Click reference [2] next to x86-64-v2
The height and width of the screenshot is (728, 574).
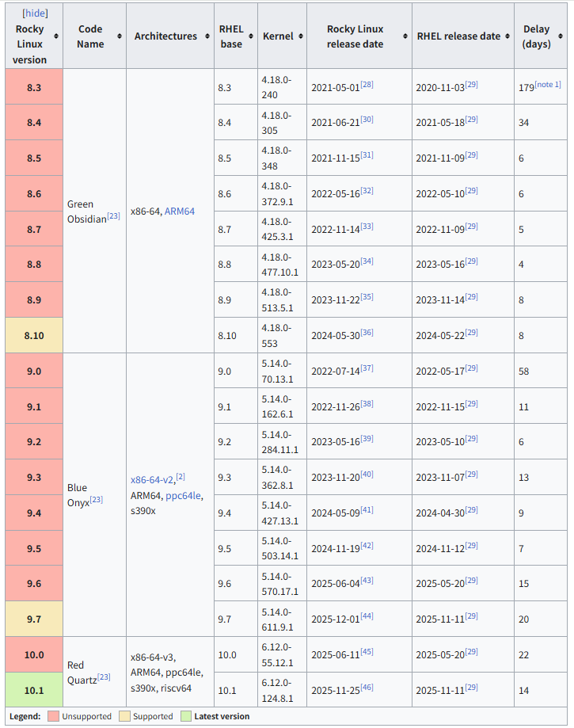coord(180,476)
